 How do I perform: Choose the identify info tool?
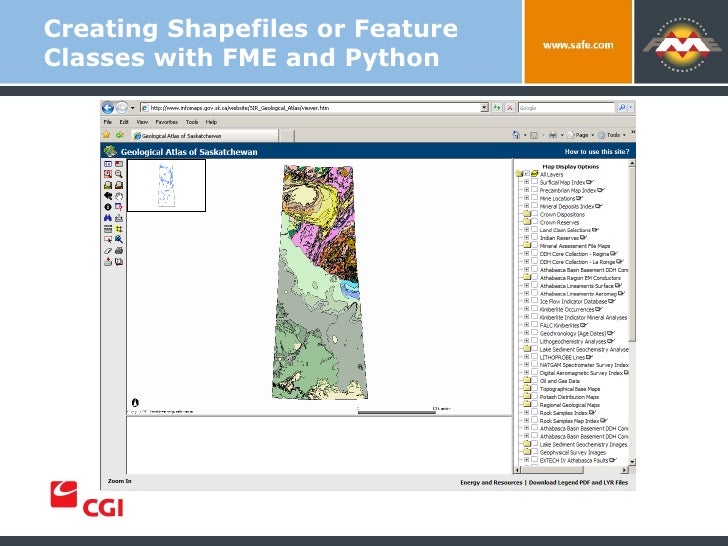click(108, 207)
